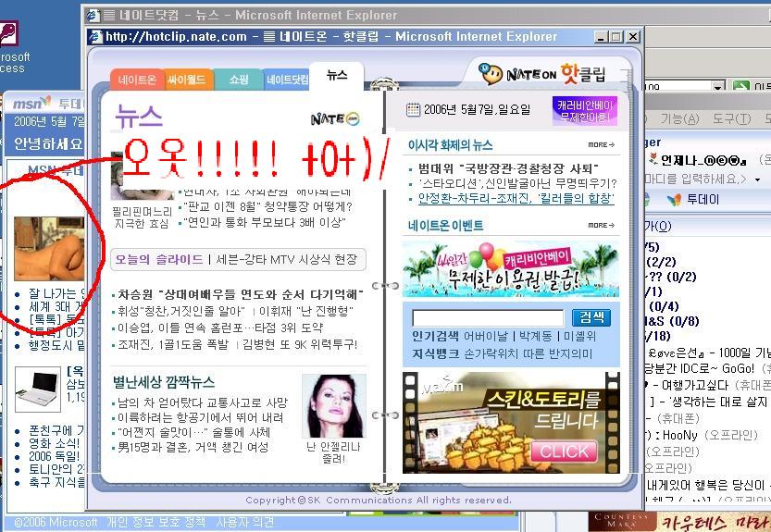Select popular search term 미셸위
The width and height of the screenshot is (771, 532).
click(579, 336)
